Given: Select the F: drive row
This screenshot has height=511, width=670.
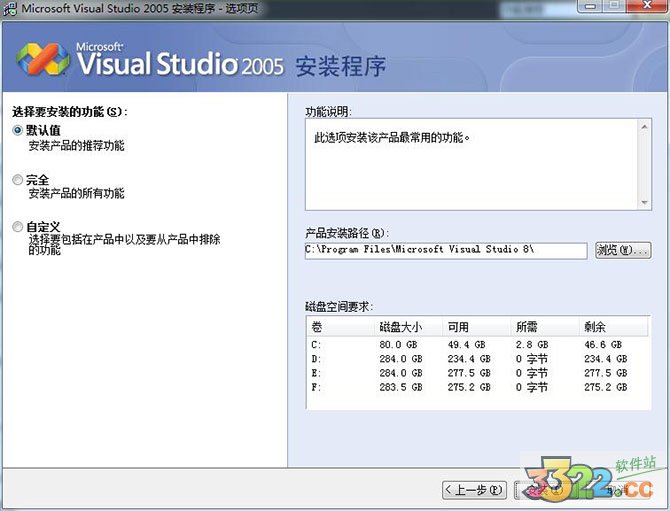Looking at the screenshot, I should 478,387.
